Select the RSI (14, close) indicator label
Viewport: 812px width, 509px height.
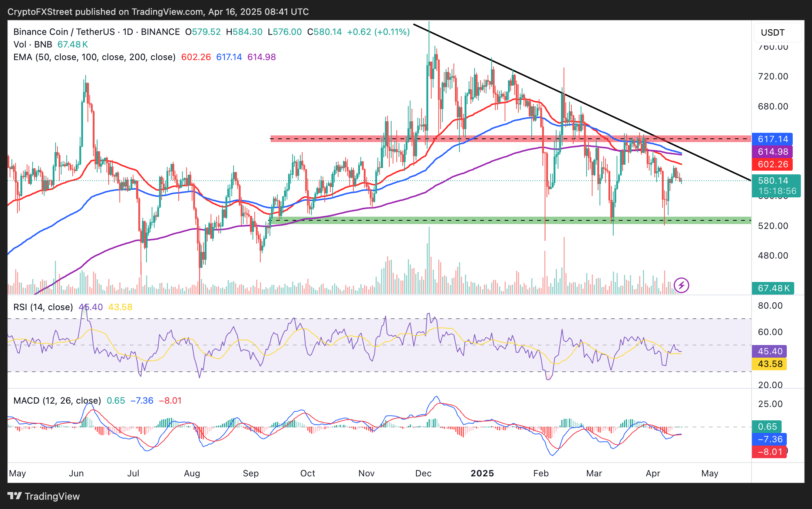[43, 307]
